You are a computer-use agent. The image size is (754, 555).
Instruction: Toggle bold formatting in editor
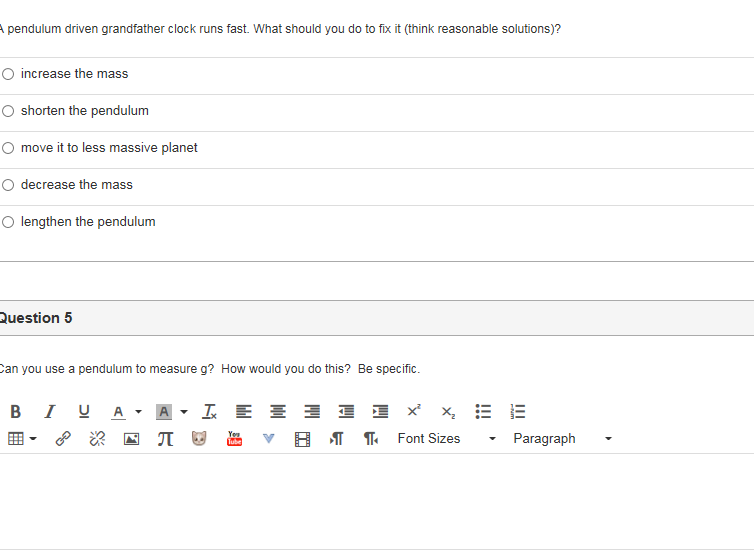[15, 412]
